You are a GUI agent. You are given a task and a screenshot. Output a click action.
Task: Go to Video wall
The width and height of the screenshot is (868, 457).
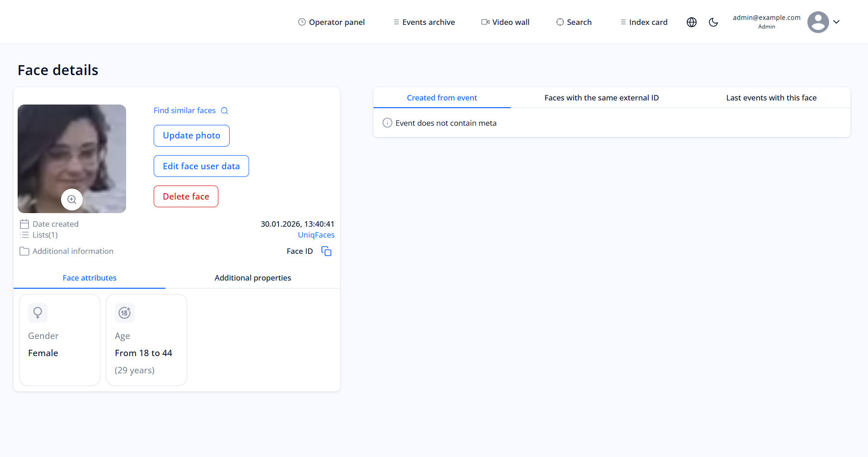click(505, 22)
